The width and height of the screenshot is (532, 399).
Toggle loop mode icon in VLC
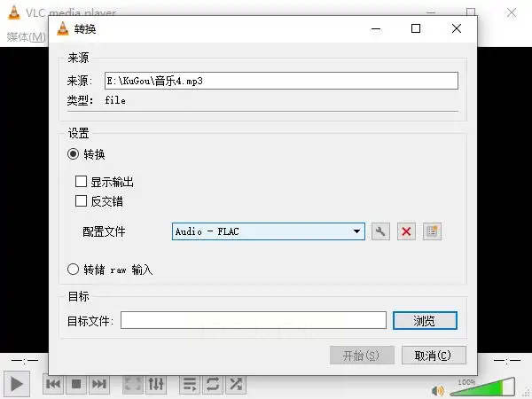point(213,384)
